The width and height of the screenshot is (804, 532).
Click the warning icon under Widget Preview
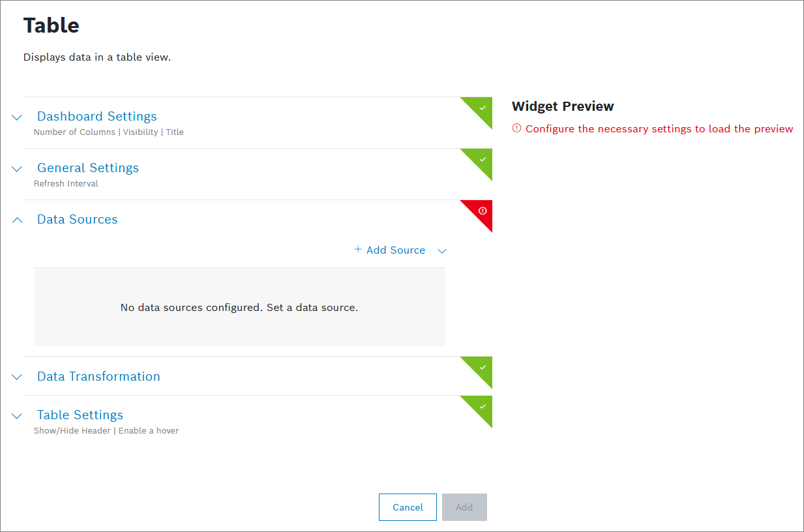tap(516, 128)
